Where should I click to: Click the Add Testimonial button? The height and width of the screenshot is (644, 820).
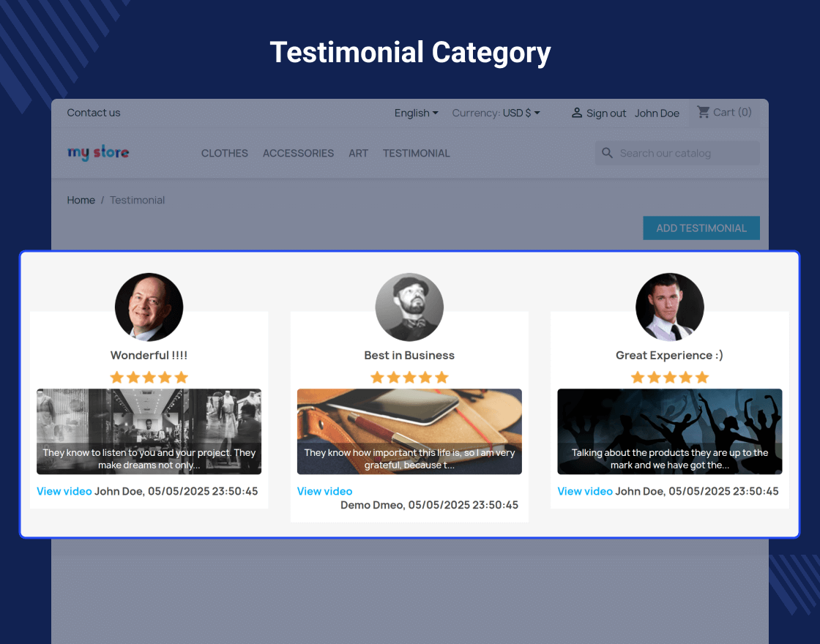click(x=701, y=228)
